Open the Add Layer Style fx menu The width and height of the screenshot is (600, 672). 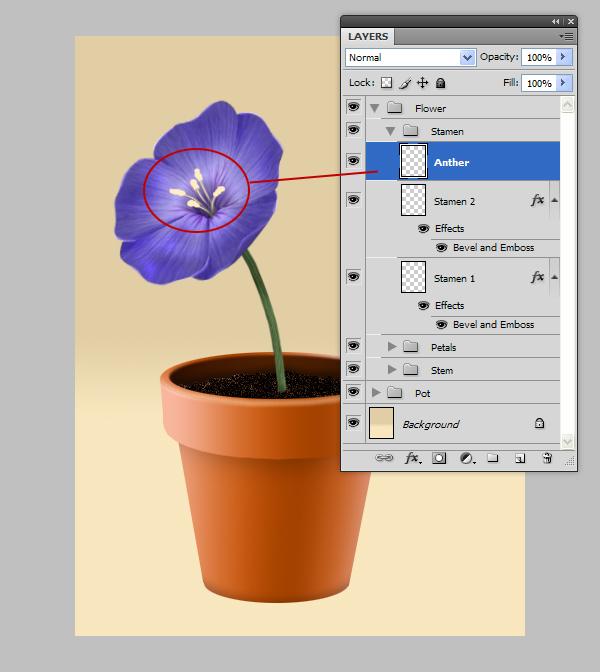(x=411, y=458)
